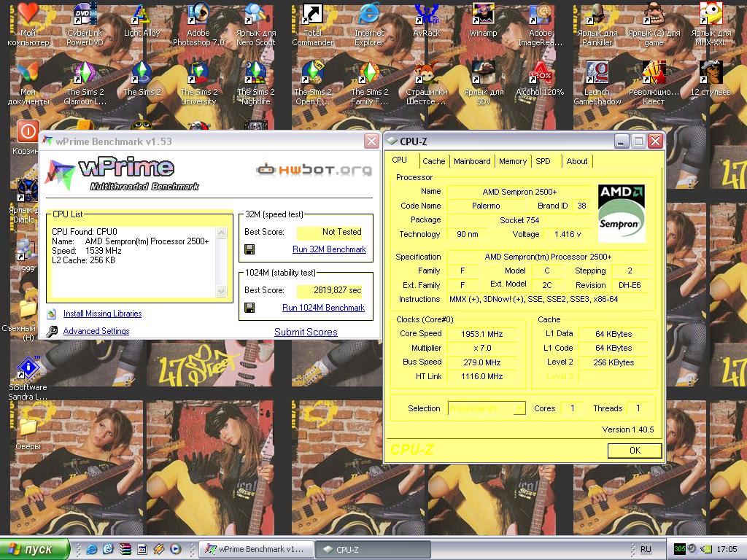Image resolution: width=747 pixels, height=560 pixels.
Task: Click the 32M save score floppy icon
Action: coord(249,249)
